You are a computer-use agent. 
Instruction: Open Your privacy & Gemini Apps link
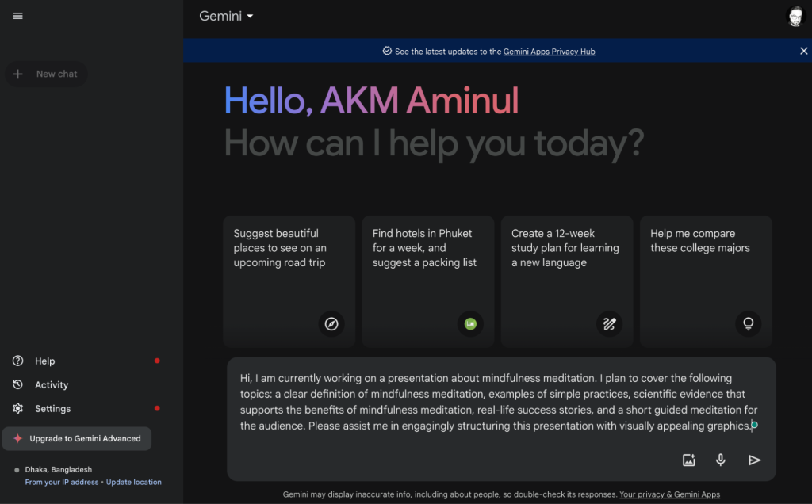pyautogui.click(x=669, y=494)
